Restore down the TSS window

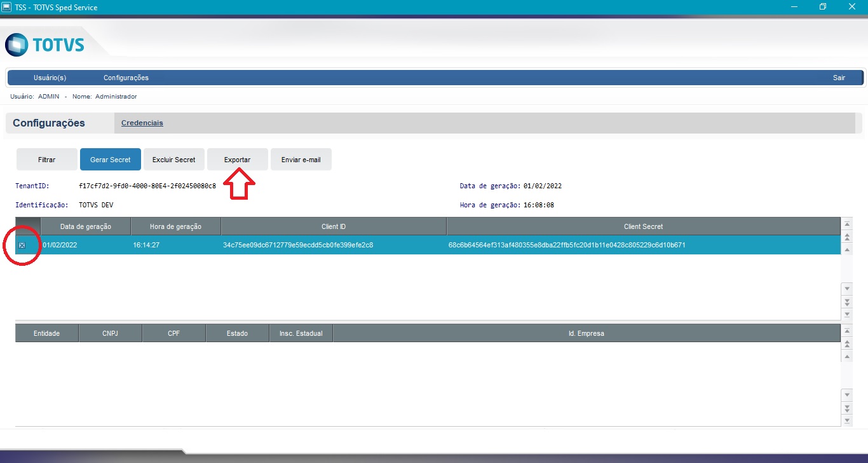(823, 7)
